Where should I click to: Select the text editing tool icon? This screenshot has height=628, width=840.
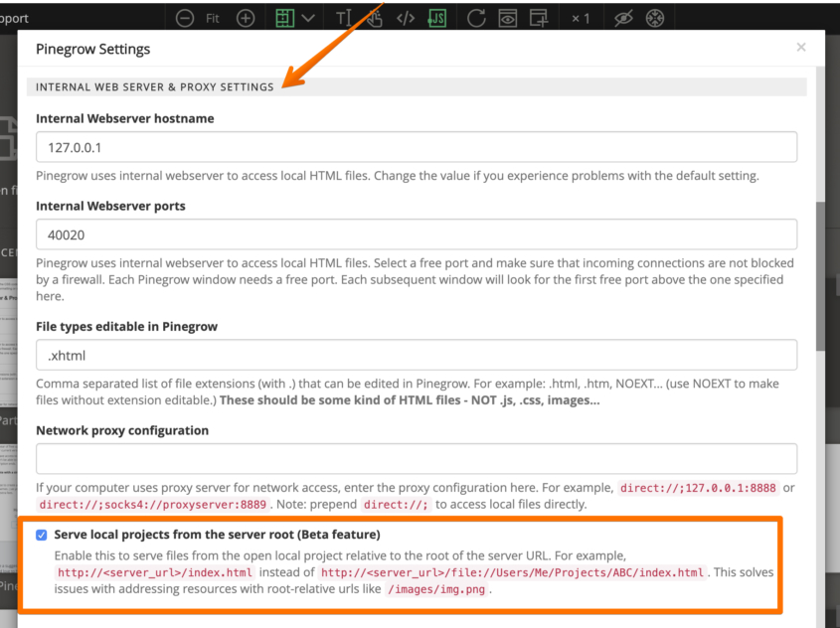343,18
